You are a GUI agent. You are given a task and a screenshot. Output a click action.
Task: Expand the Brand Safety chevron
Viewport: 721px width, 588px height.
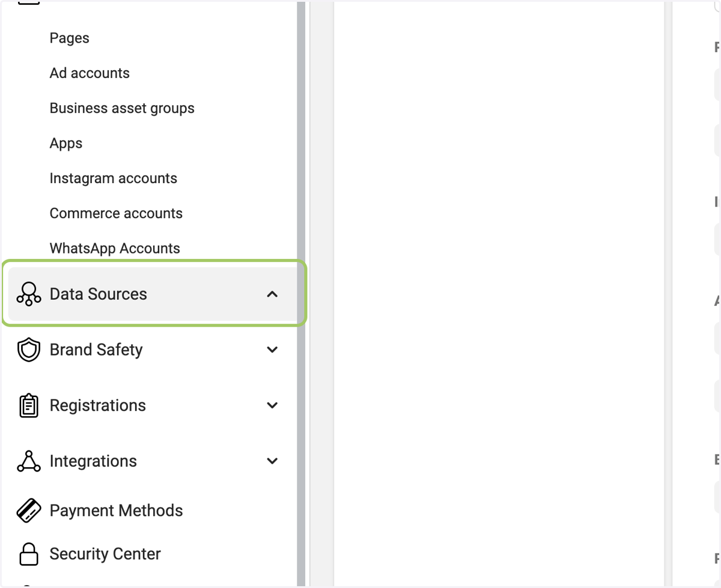272,350
